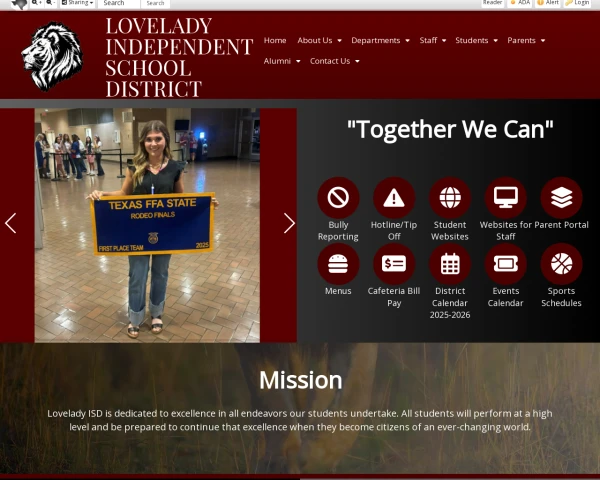
Task: Show the previous slideshow photo
Action: point(10,223)
